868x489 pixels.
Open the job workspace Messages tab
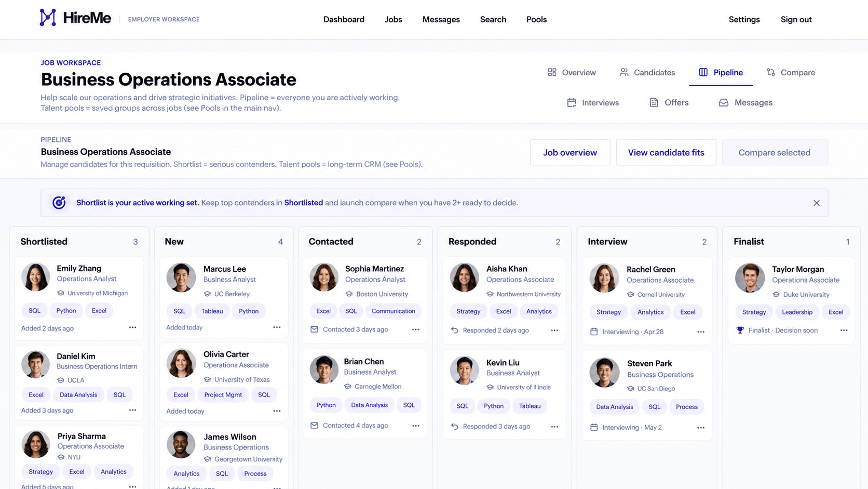[x=745, y=103]
